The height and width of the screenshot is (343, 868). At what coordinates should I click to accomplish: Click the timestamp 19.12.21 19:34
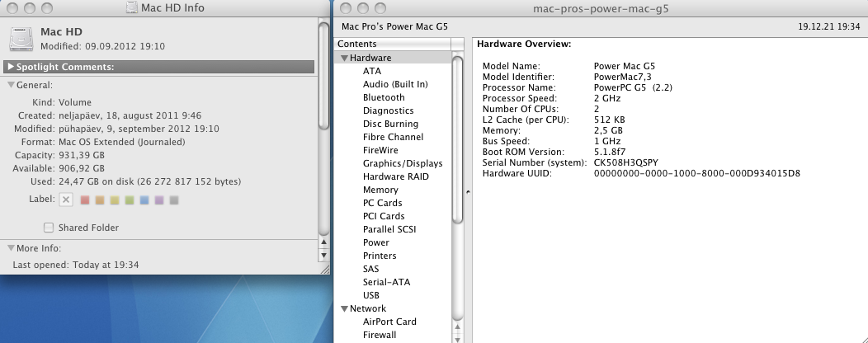click(828, 26)
